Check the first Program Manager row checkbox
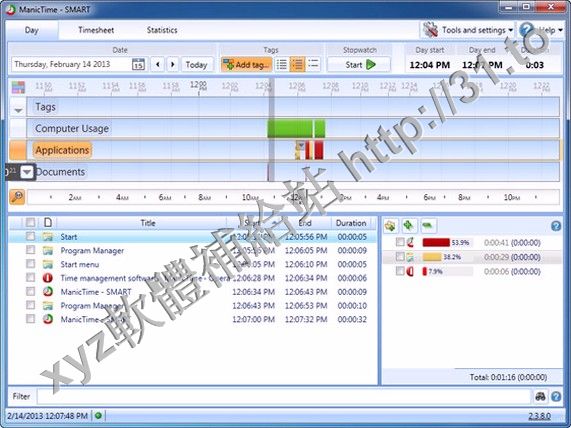This screenshot has width=571, height=428. click(31, 250)
